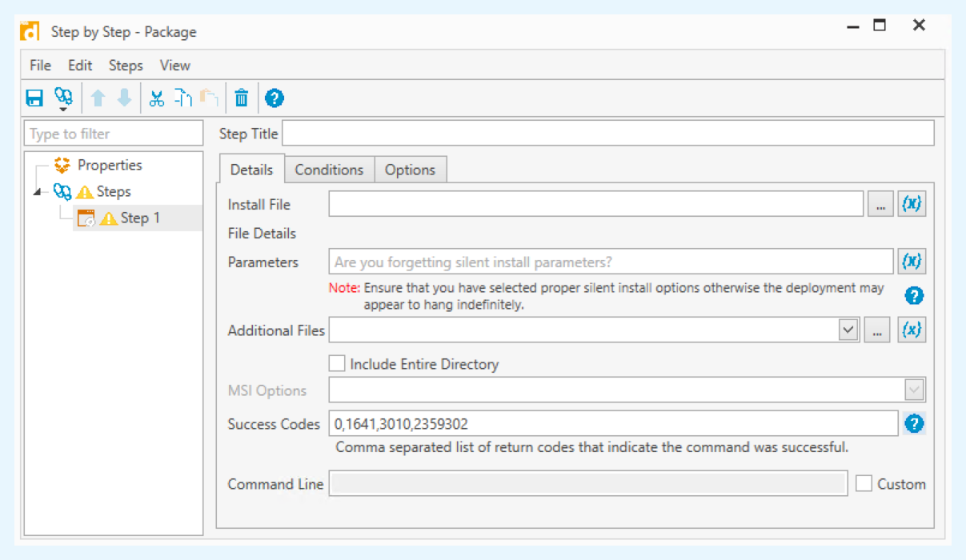Open help icon beside Success Codes
The width and height of the screenshot is (966, 560).
pyautogui.click(x=914, y=424)
